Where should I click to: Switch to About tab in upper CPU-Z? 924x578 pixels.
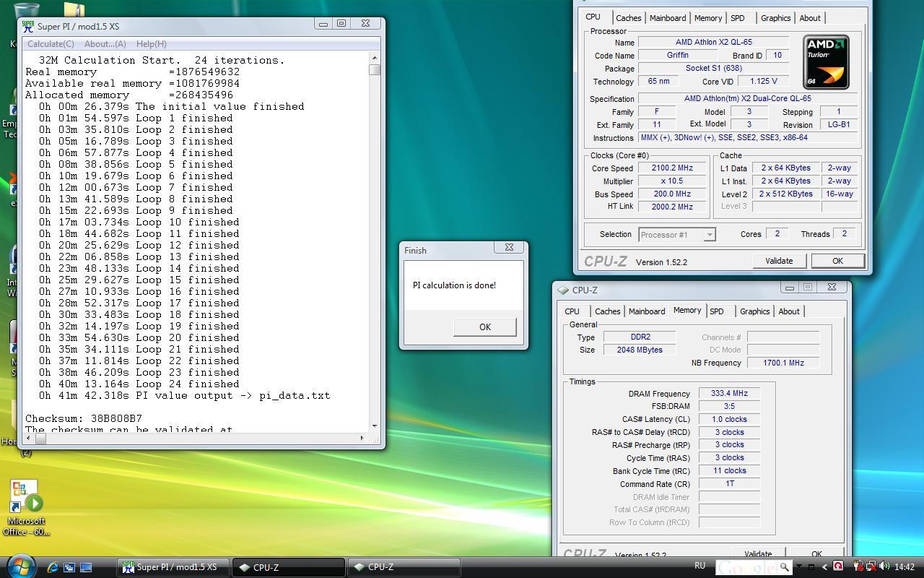[810, 18]
